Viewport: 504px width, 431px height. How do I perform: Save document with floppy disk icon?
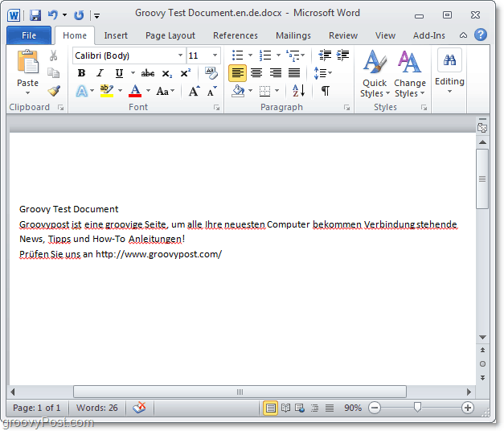(x=35, y=15)
